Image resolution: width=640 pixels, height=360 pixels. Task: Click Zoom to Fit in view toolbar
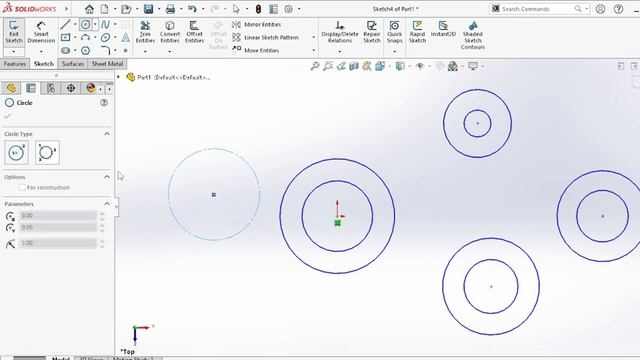(315, 66)
